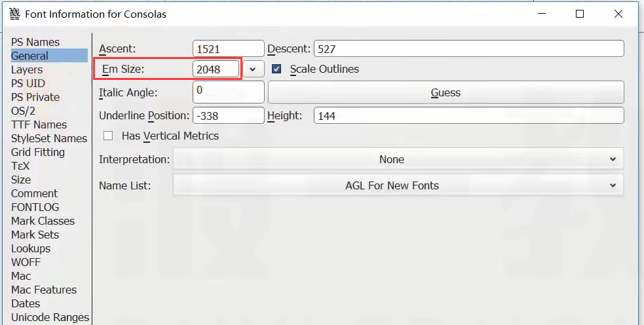Open the Interpretation dropdown
This screenshot has width=644, height=325.
coord(398,159)
